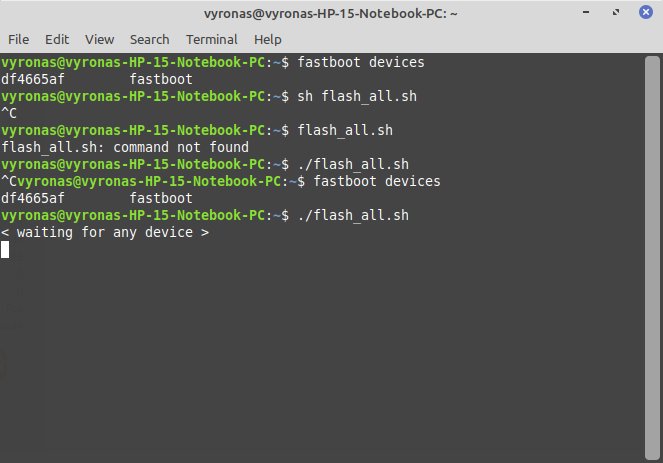The height and width of the screenshot is (463, 663).
Task: Click the 'sh flash_all.sh' command text
Action: 355,97
